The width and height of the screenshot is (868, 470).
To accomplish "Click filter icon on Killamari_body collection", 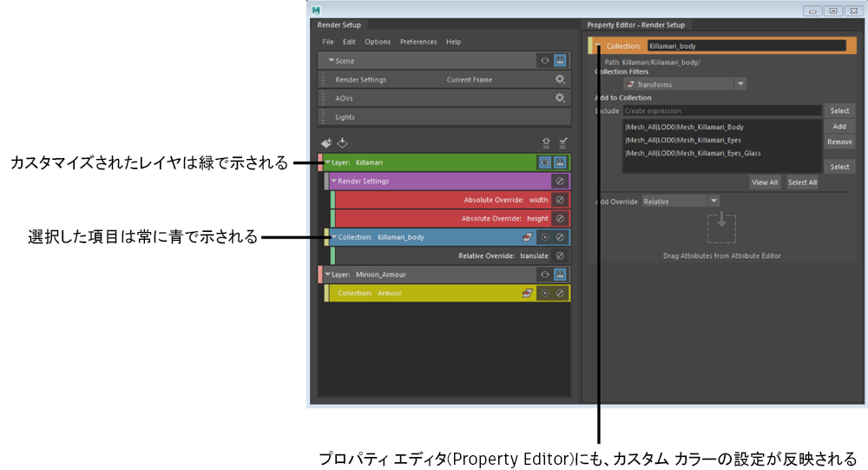I will tap(527, 237).
